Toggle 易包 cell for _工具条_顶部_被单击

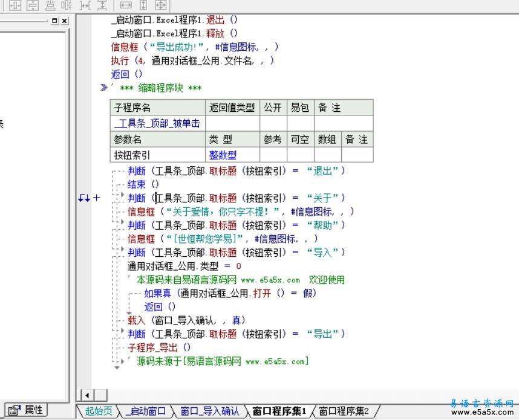point(301,123)
